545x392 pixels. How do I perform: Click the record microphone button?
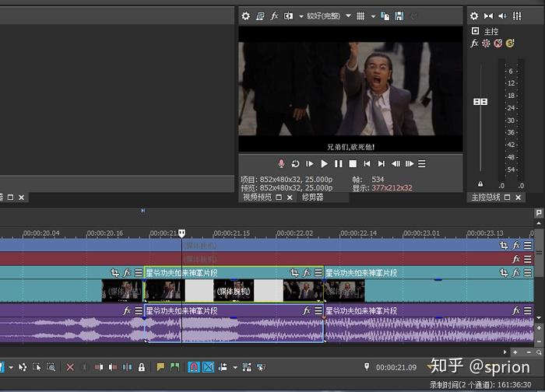click(x=281, y=163)
